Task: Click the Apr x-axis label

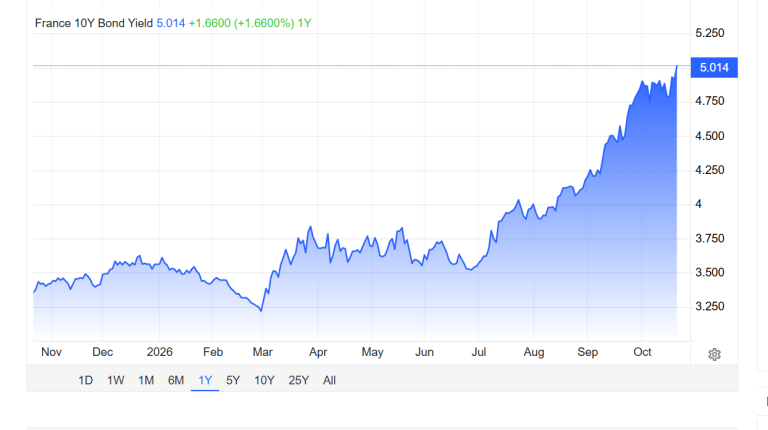Action: 318,352
